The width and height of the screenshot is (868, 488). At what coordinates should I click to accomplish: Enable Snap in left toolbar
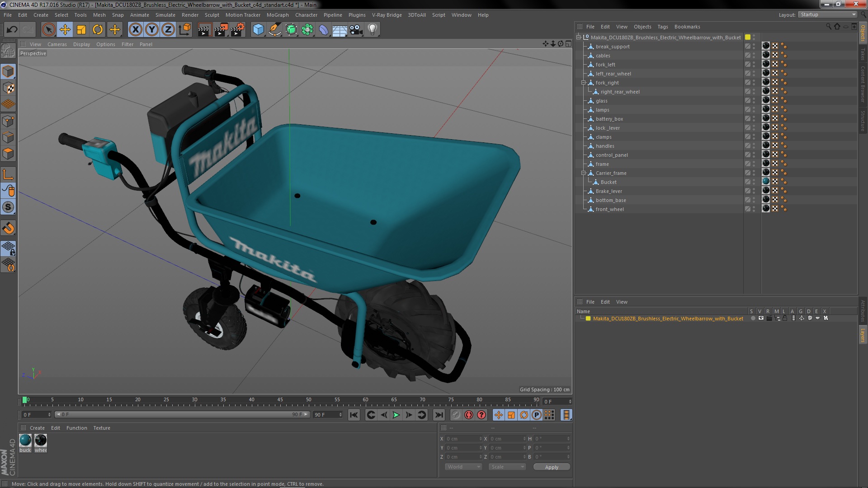[8, 207]
